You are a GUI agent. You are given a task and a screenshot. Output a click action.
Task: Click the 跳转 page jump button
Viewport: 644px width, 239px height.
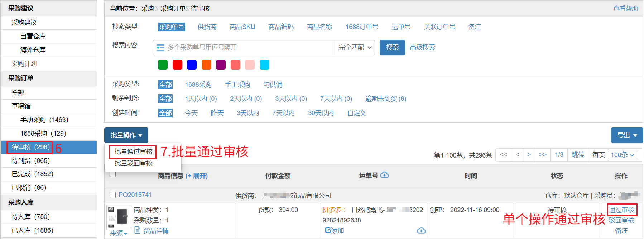[578, 155]
